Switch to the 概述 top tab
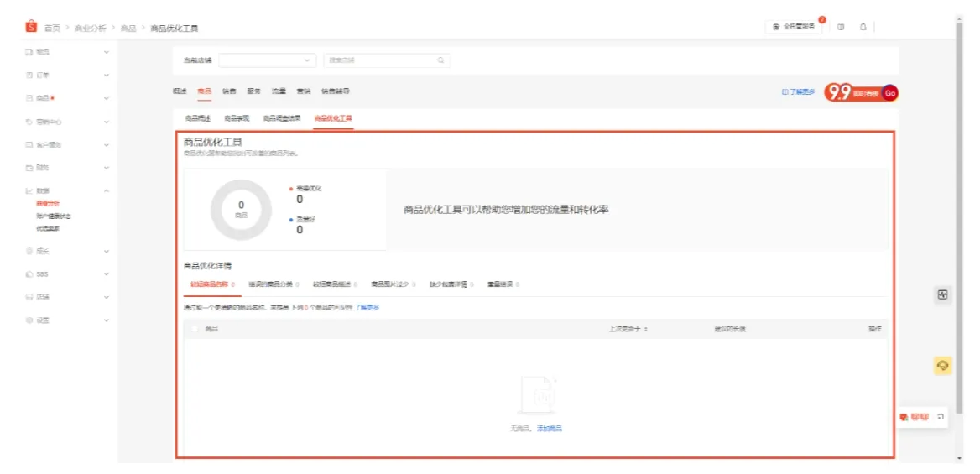This screenshot has width=980, height=474. click(x=180, y=91)
